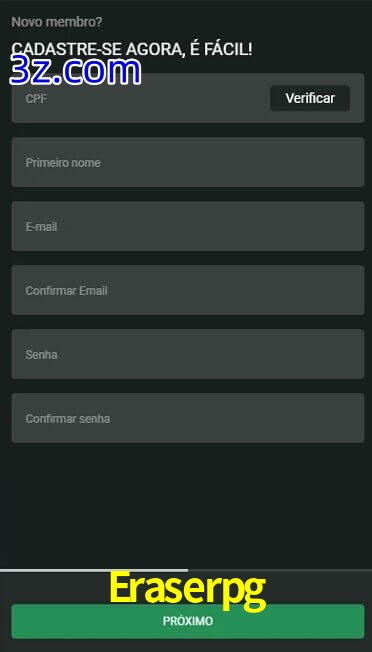Click the yellow Eraserpg text
Screen dimensions: 372x652
(187, 590)
